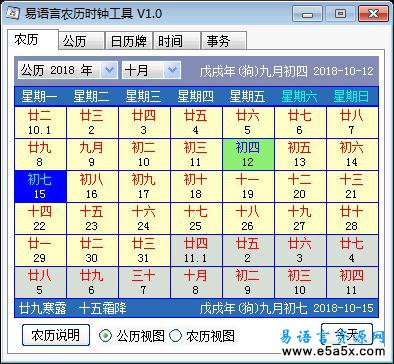Maximize the 农历时钟工具 window
This screenshot has height=364, width=394.
pos(340,14)
